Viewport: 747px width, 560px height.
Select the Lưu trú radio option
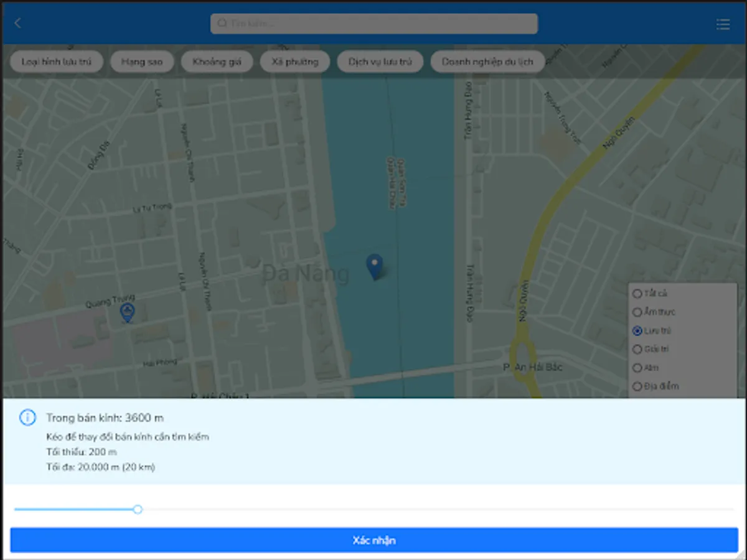637,331
